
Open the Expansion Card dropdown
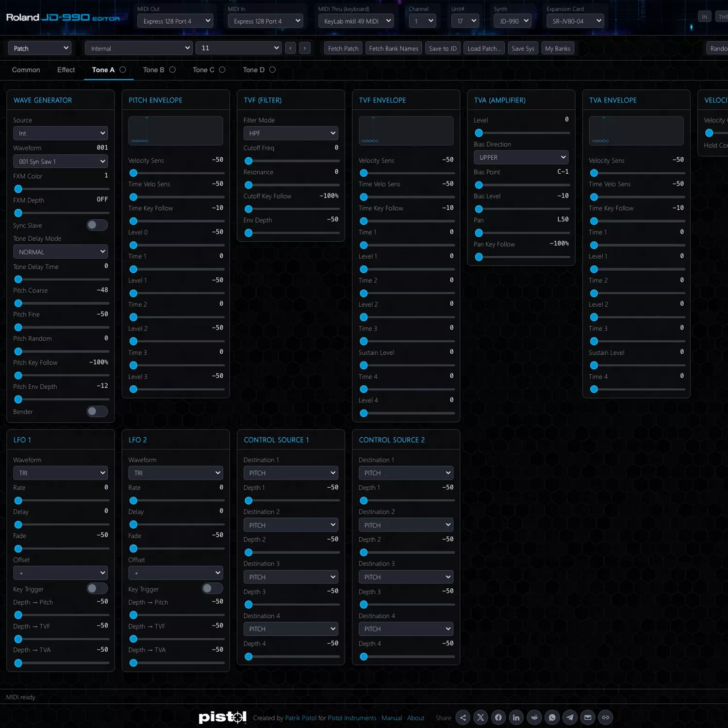575,21
